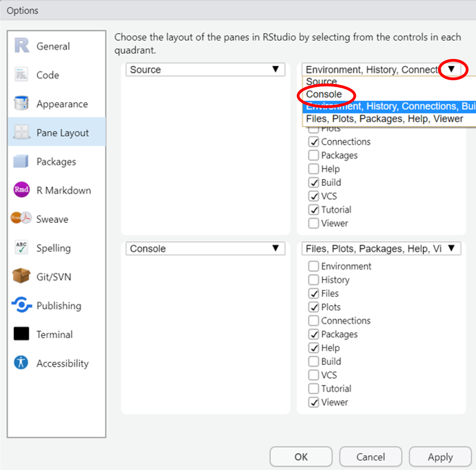Click the Packages box icon

(x=22, y=161)
